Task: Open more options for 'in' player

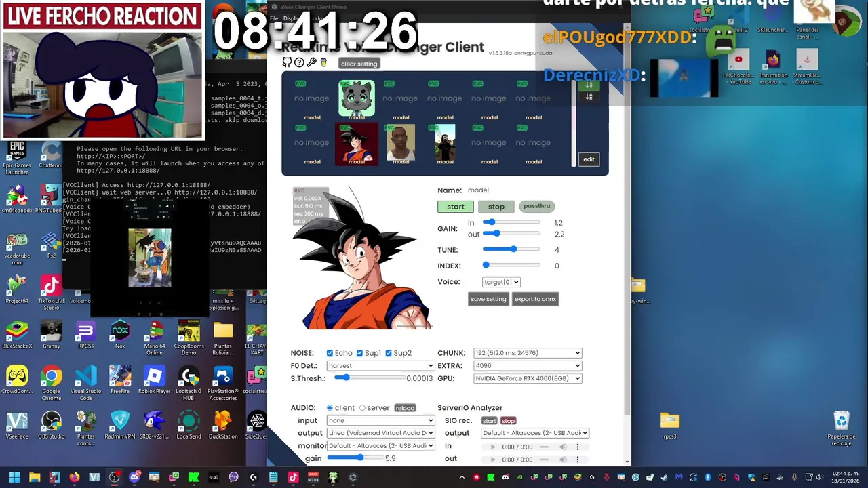Action: pos(578,447)
